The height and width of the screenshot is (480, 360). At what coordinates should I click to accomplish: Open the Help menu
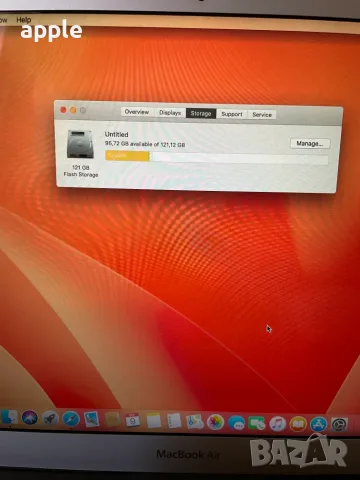tap(24, 20)
